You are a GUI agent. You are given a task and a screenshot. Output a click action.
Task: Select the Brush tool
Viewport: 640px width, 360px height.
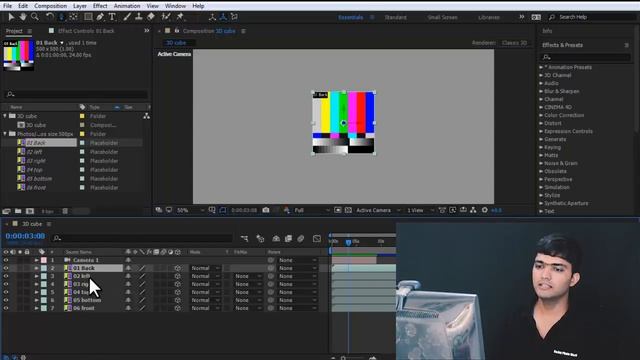(127, 17)
